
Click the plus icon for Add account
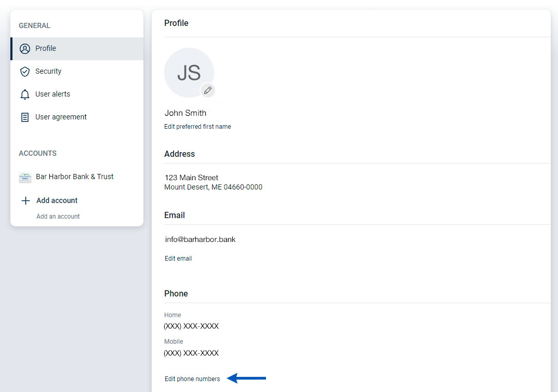pyautogui.click(x=25, y=200)
